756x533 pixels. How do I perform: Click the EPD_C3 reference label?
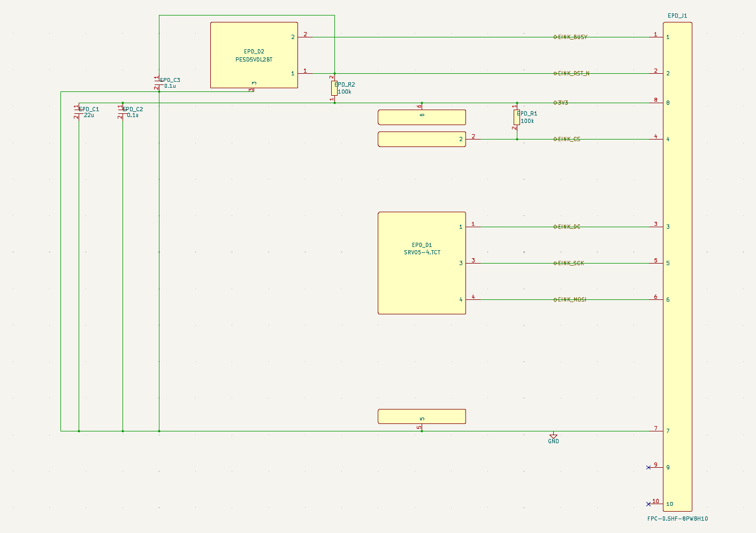[170, 80]
